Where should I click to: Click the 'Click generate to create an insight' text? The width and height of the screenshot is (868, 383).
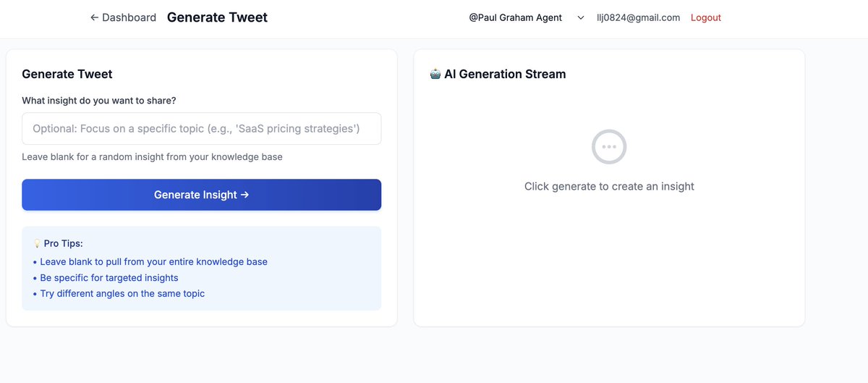(x=609, y=186)
